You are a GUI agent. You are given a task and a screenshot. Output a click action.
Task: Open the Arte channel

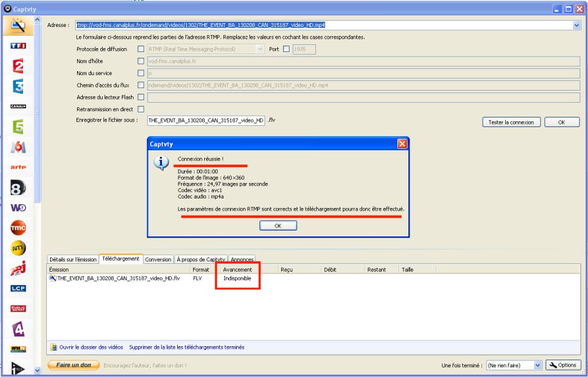[18, 167]
